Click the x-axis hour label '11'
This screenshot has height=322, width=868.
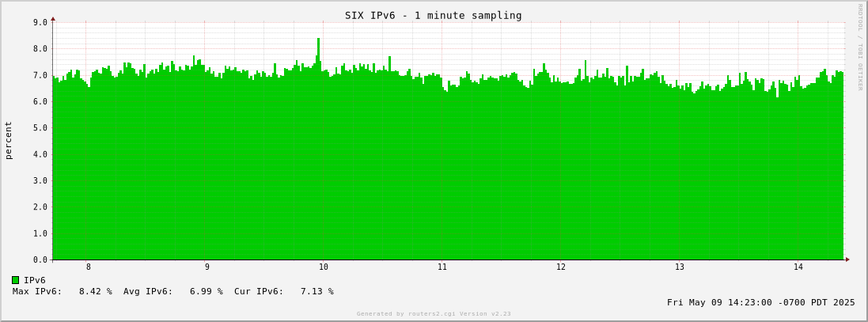point(442,267)
